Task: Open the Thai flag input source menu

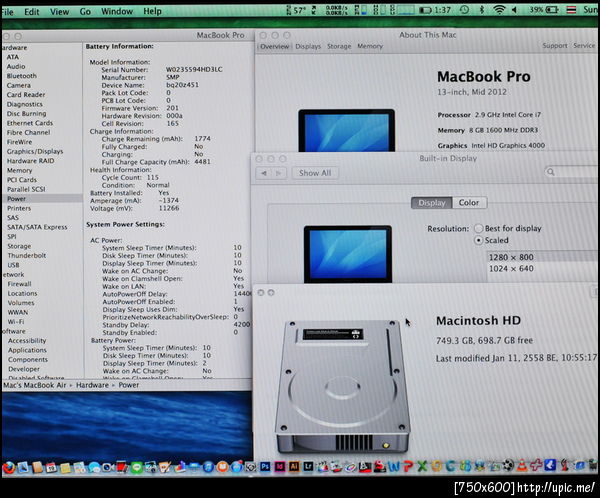Action: click(571, 10)
